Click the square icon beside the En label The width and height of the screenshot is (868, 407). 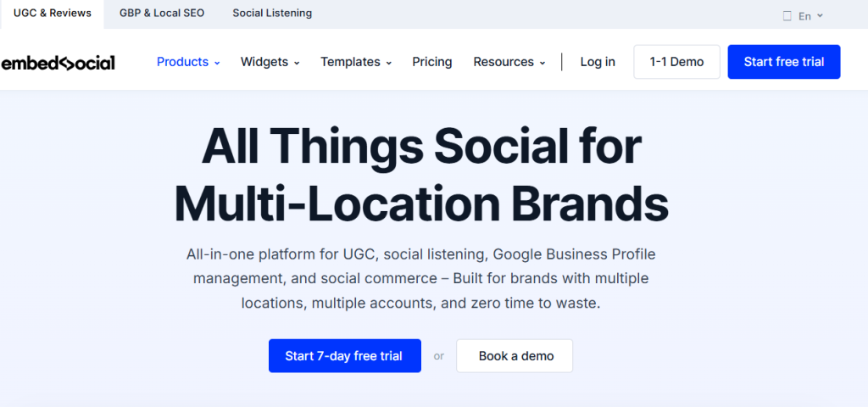coord(787,16)
